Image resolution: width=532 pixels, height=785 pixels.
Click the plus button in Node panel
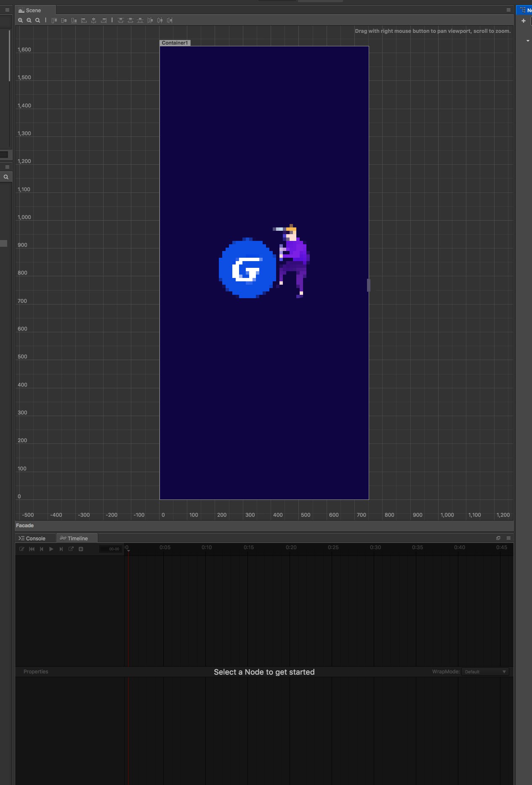pyautogui.click(x=524, y=21)
